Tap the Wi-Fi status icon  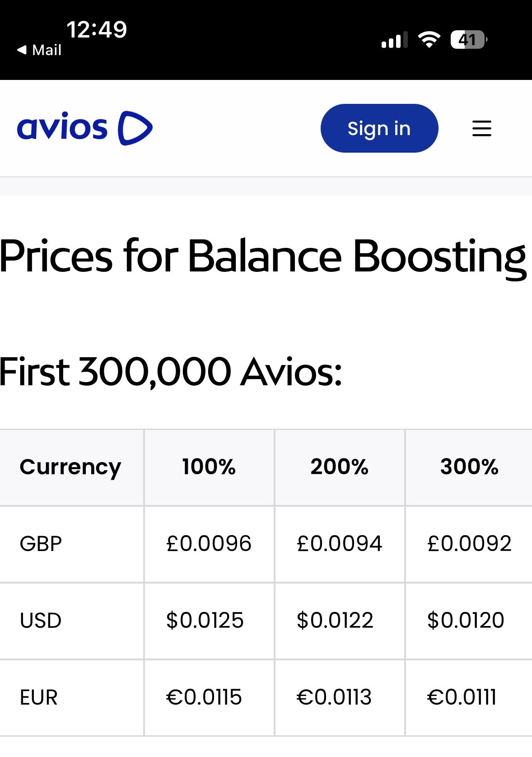coord(429,40)
